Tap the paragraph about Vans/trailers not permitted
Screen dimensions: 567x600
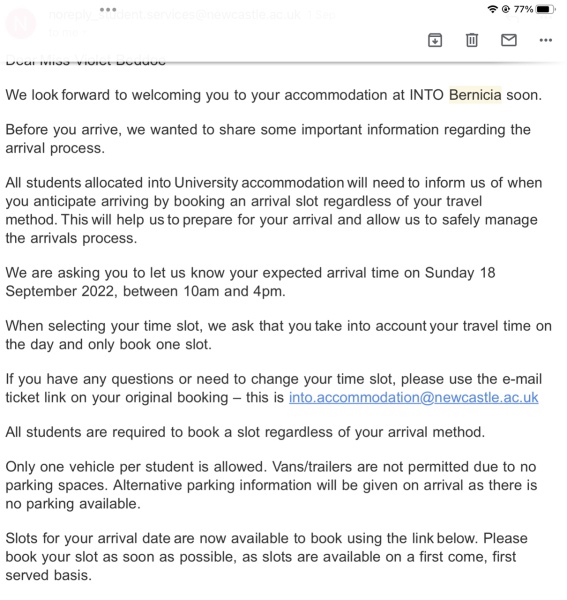[x=271, y=485]
